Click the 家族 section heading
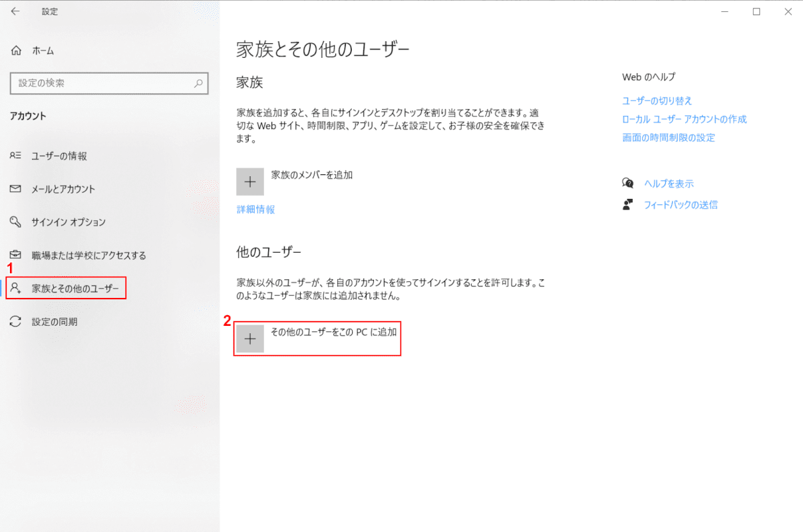This screenshot has height=532, width=803. point(250,82)
